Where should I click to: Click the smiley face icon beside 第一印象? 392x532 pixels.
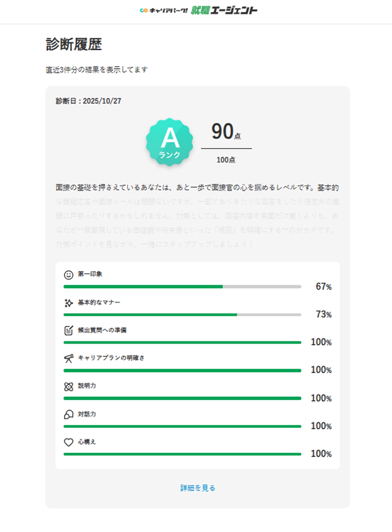(x=69, y=275)
